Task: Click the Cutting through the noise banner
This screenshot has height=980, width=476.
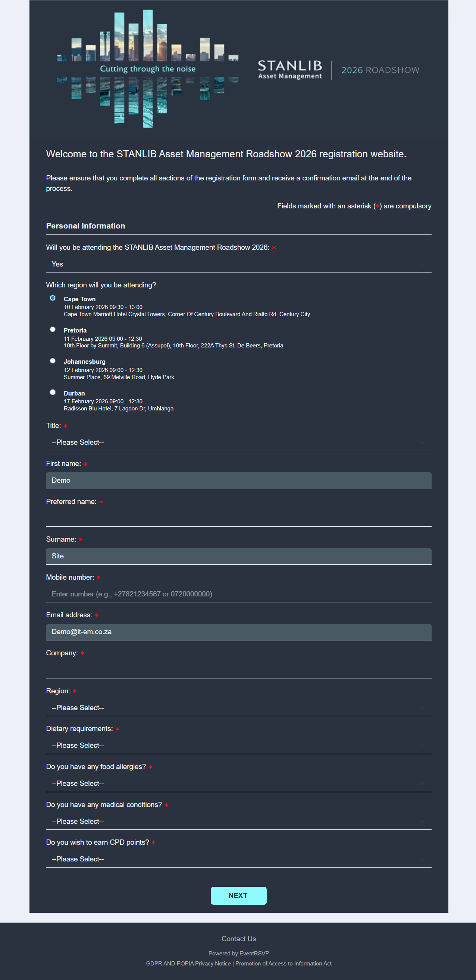Action: tap(148, 69)
